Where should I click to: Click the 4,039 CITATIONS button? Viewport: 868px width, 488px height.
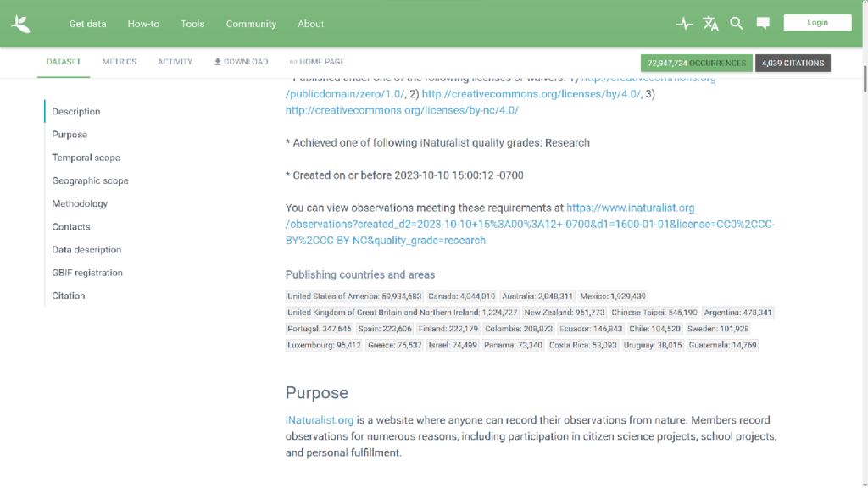(x=793, y=63)
